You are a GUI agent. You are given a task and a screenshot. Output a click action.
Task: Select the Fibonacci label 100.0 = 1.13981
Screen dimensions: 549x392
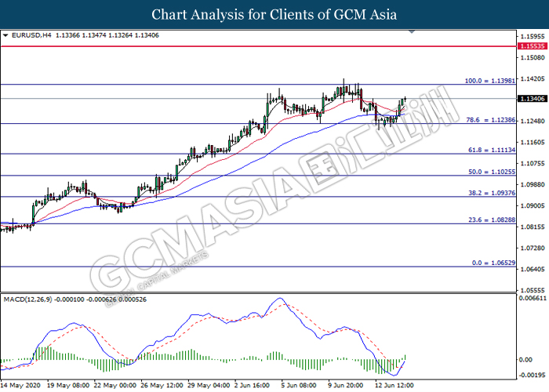pyautogui.click(x=490, y=81)
